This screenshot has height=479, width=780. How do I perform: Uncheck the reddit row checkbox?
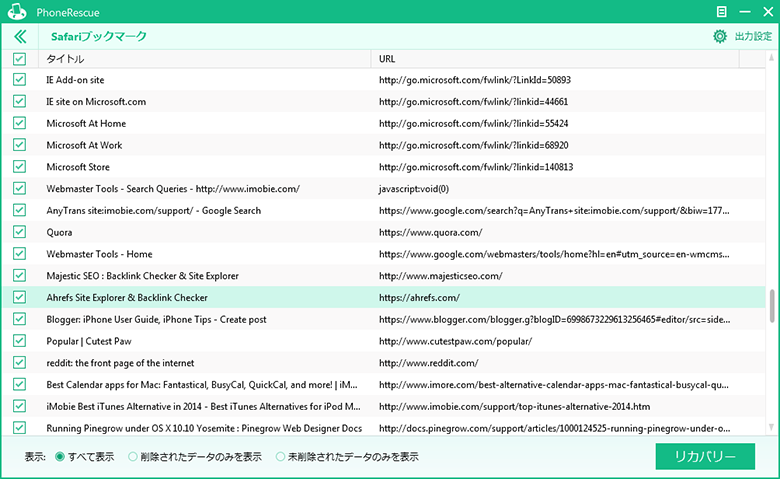tap(19, 363)
